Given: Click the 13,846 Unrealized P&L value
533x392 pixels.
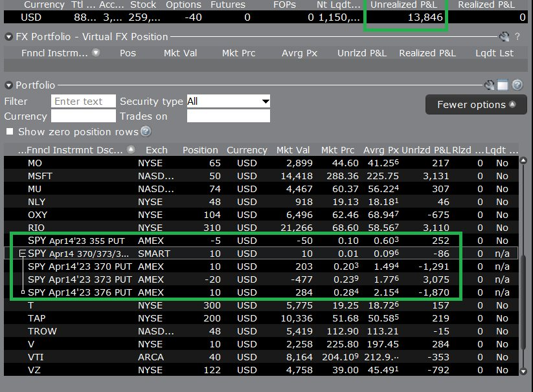Looking at the screenshot, I should click(x=425, y=17).
